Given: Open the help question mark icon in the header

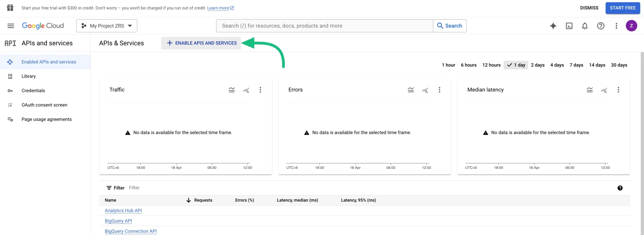Looking at the screenshot, I should point(601,26).
